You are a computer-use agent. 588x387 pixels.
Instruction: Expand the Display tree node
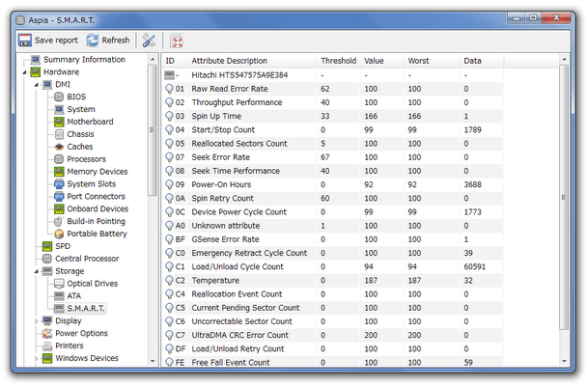click(x=37, y=321)
